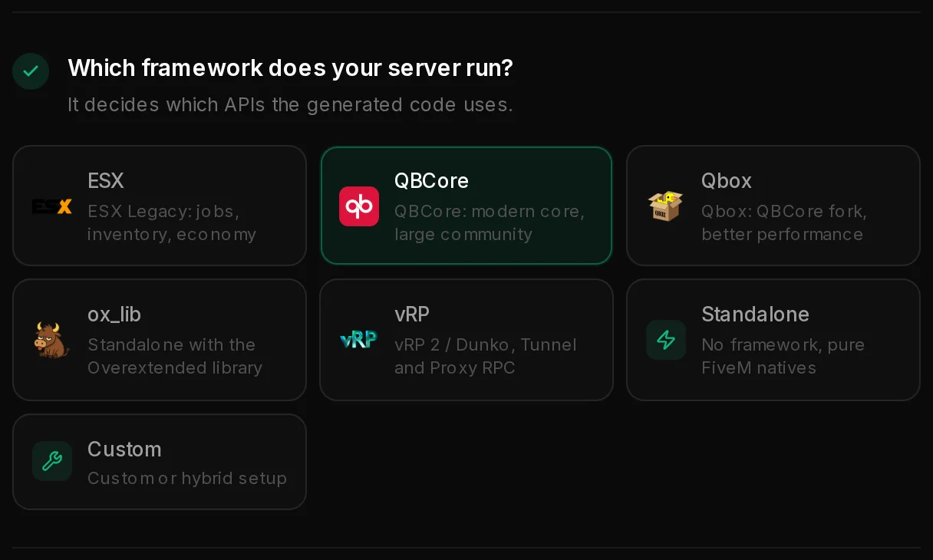Select ESX framework title

click(x=106, y=181)
